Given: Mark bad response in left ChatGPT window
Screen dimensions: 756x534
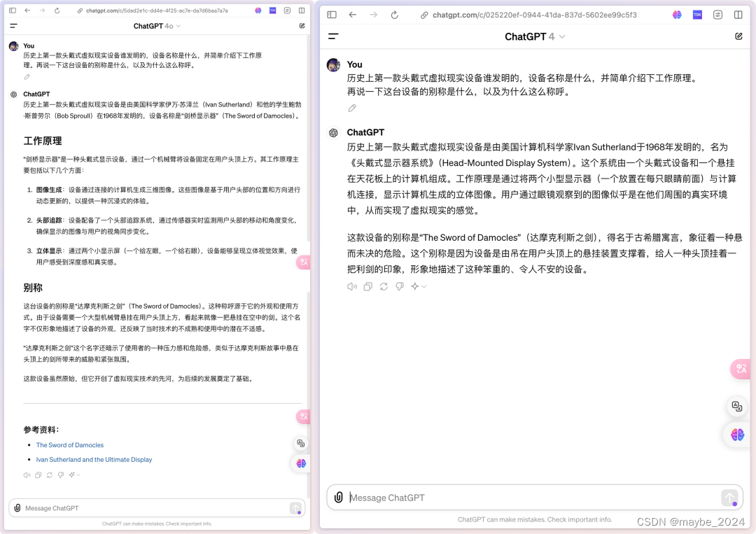Looking at the screenshot, I should (x=61, y=475).
